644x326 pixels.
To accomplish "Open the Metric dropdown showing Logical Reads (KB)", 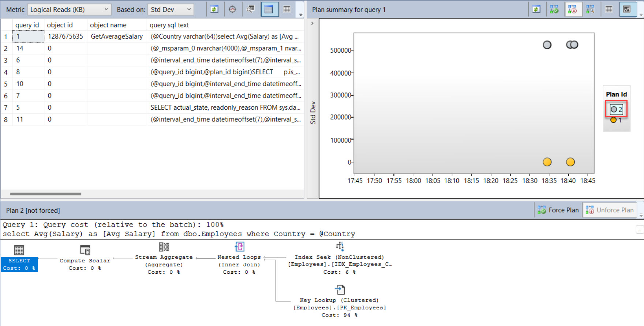I will [69, 10].
